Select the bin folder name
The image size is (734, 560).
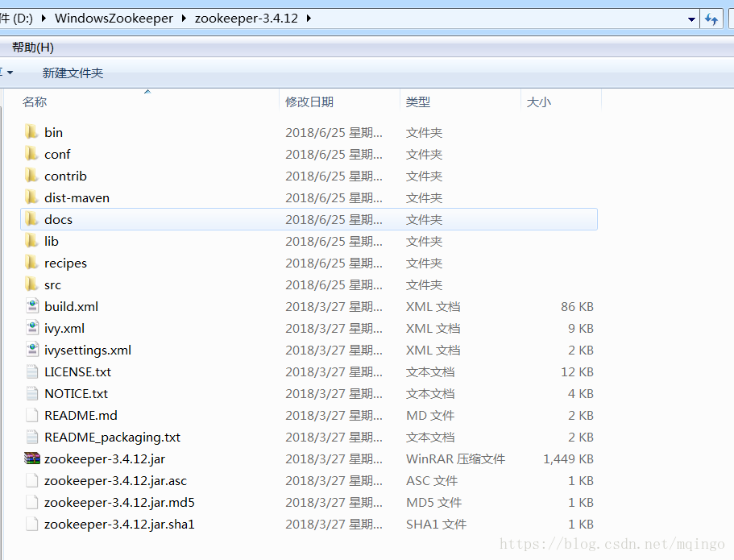click(53, 132)
